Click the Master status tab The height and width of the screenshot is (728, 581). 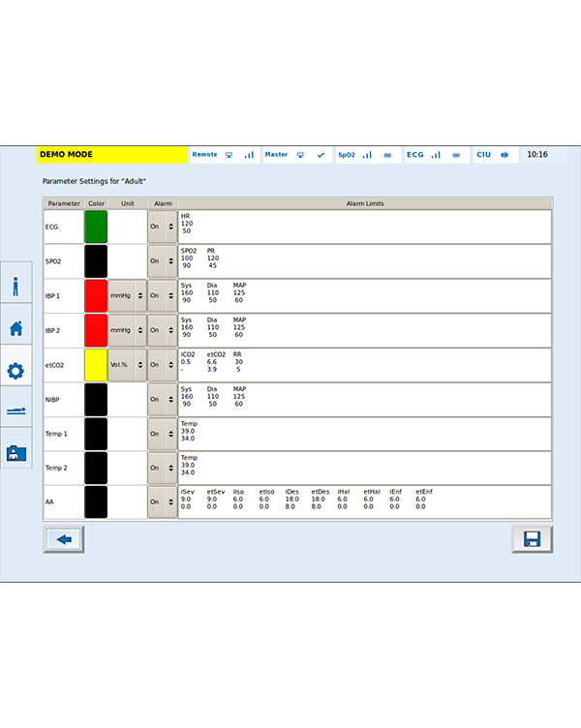point(295,155)
